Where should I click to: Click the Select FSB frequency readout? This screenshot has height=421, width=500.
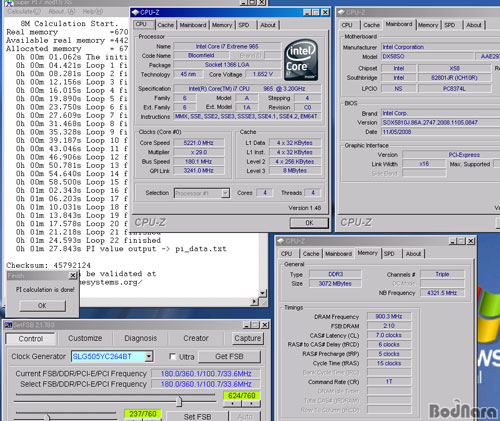pos(206,384)
